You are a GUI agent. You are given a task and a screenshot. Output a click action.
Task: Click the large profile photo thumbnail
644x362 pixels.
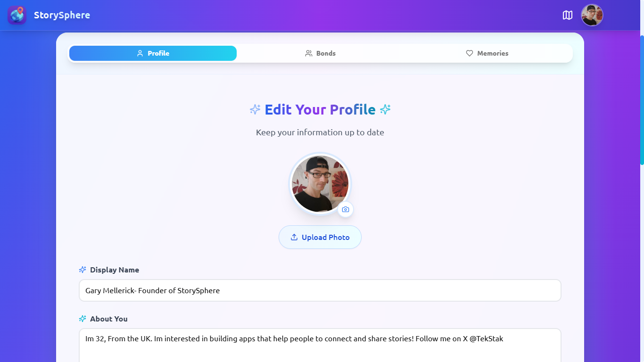320,183
